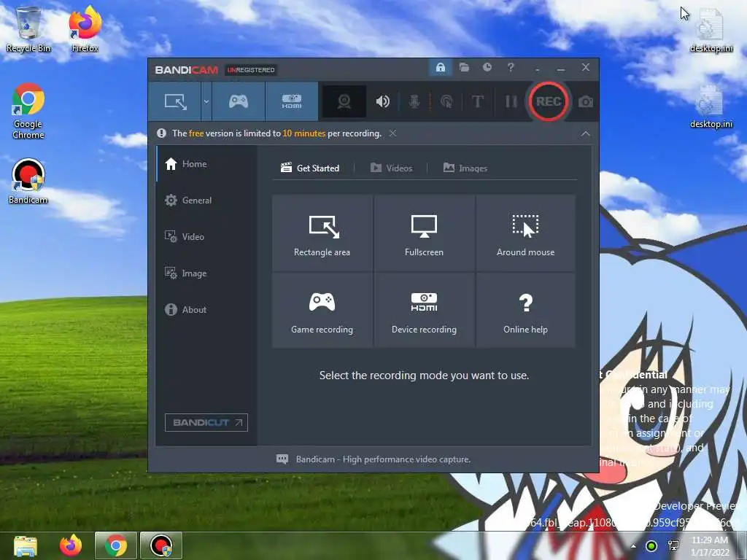
Task: Open Online help tile
Action: coord(525,311)
